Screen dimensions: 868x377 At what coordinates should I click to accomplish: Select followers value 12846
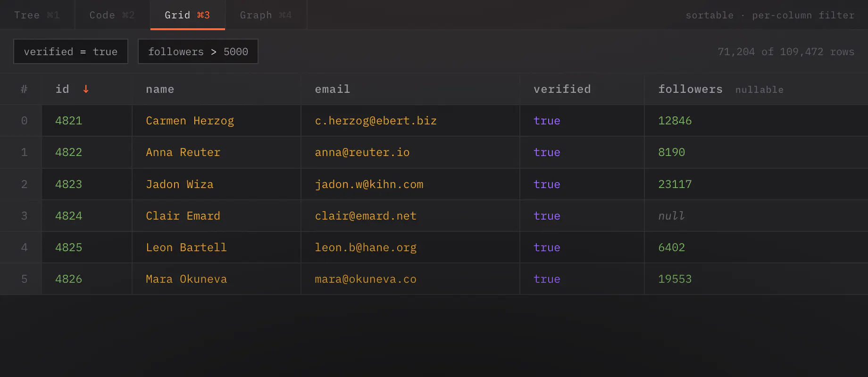click(x=675, y=121)
